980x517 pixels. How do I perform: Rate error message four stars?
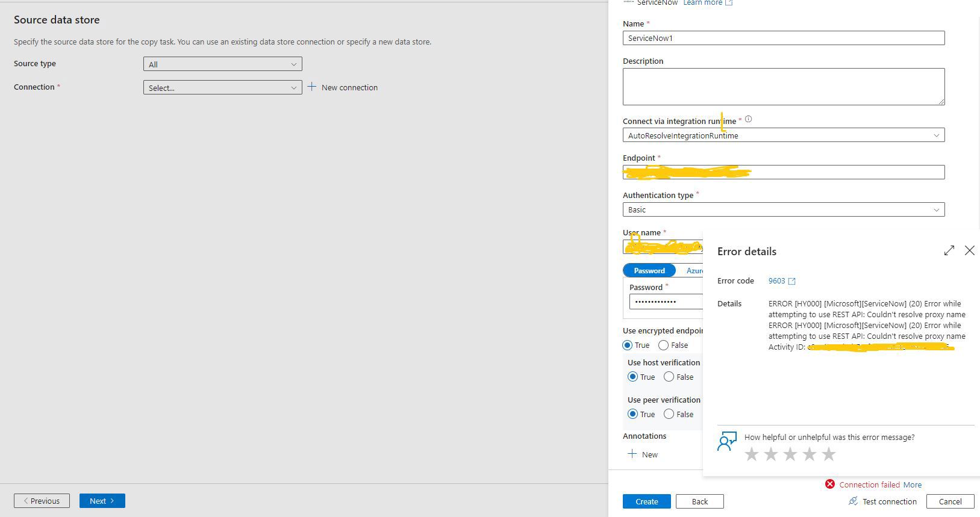pos(809,454)
